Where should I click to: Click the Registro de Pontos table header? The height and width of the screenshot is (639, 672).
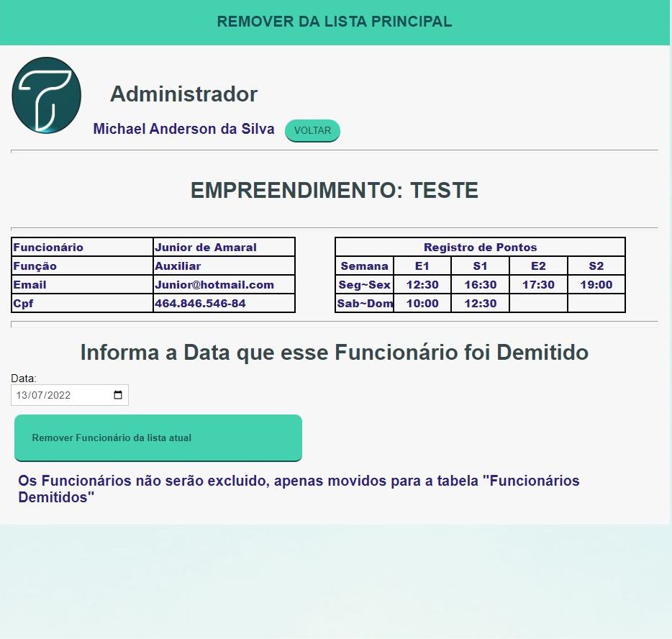480,248
